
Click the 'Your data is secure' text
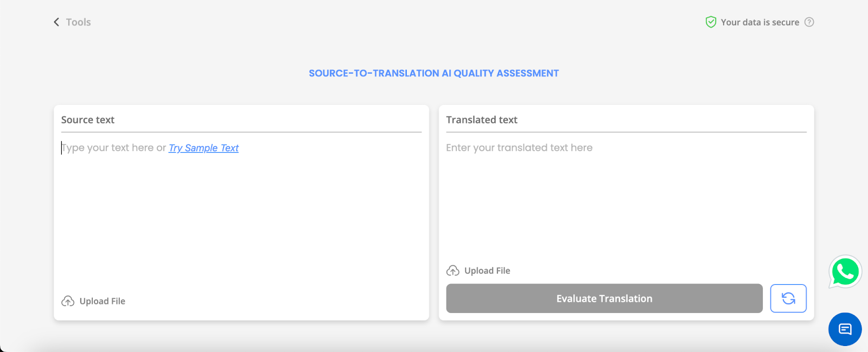point(759,22)
